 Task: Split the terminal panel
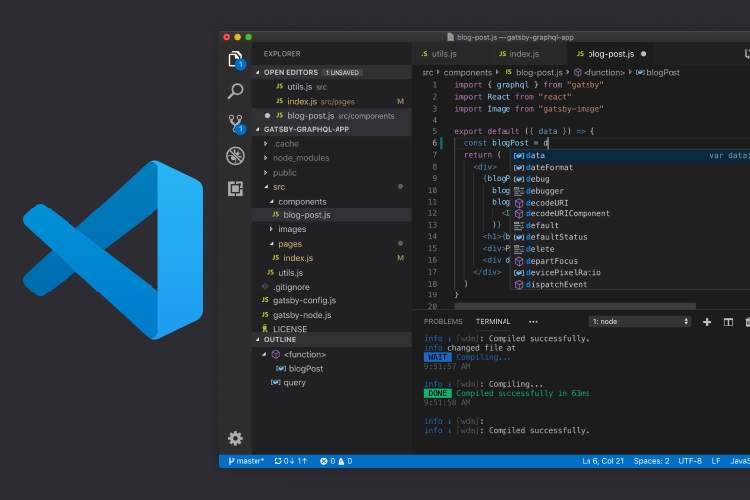[728, 322]
